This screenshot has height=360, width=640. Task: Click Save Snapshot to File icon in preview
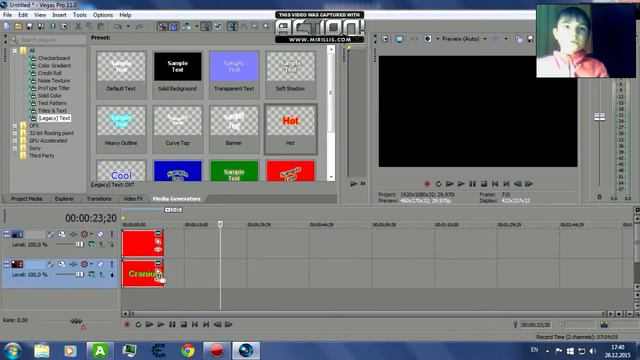coord(530,39)
